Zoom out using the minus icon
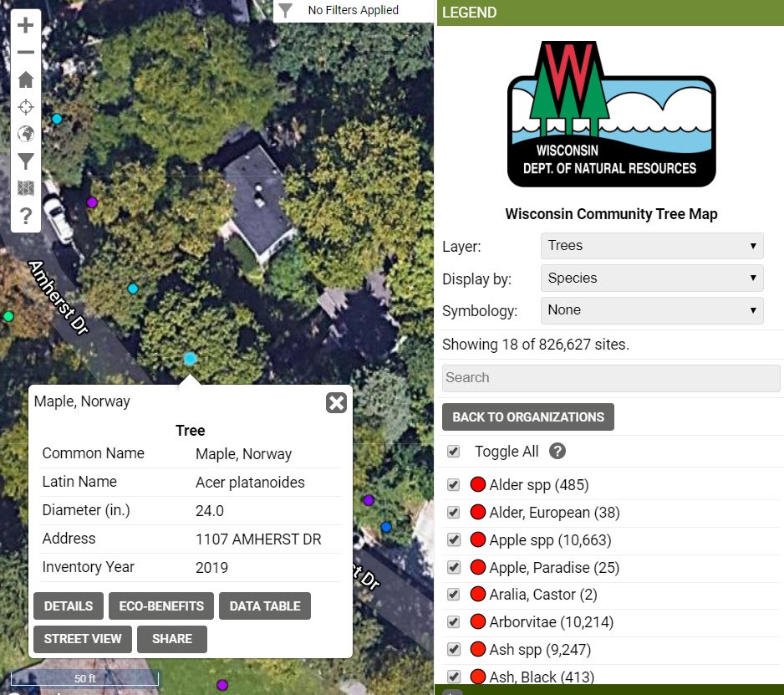The height and width of the screenshot is (695, 784). [26, 52]
